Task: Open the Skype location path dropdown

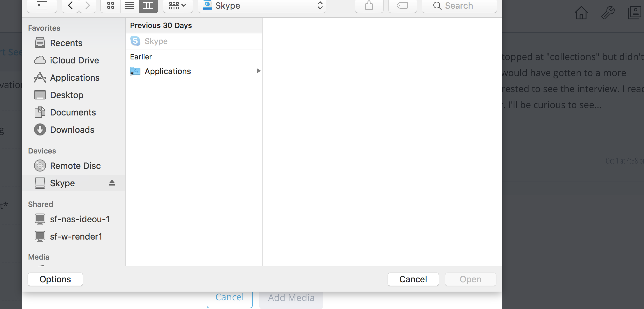Action: click(x=262, y=6)
